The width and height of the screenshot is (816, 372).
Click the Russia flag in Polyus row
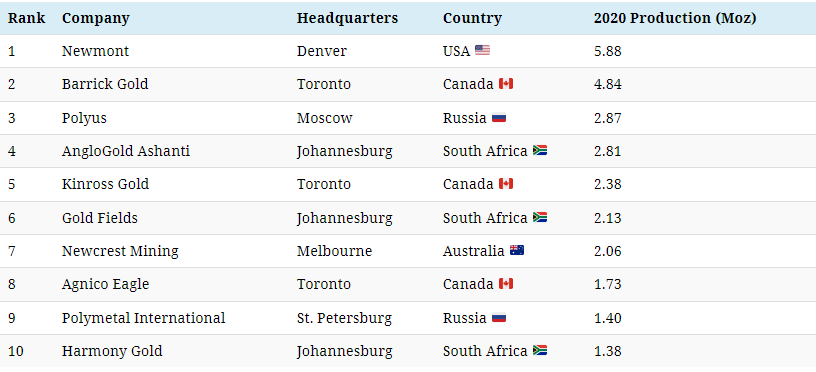pyautogui.click(x=499, y=118)
